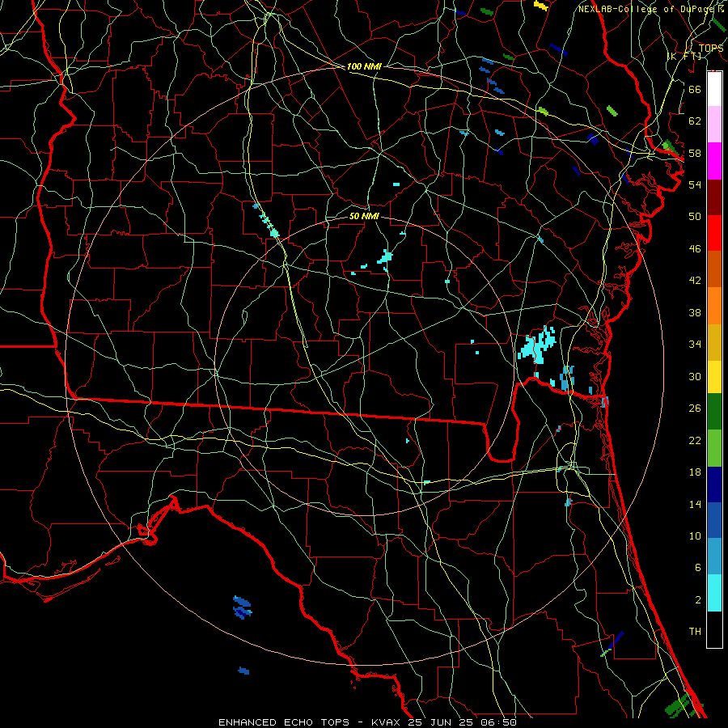Click the '25 JUN 25' date stamp
Viewport: 728px width, 728px height.
442,722
